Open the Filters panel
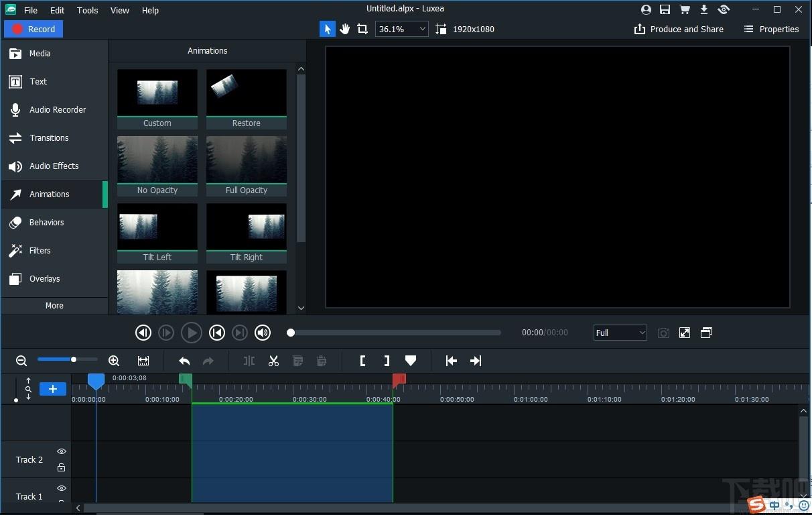This screenshot has height=515, width=812. point(54,251)
